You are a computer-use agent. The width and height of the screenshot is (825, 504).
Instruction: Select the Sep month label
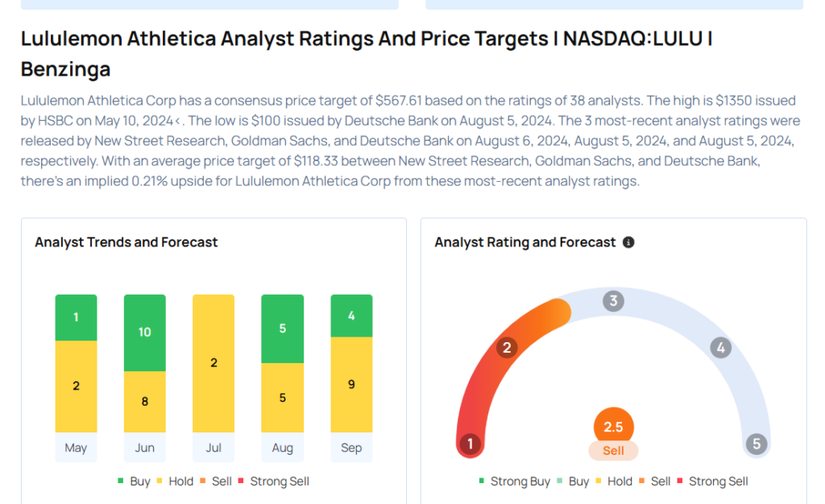[351, 448]
